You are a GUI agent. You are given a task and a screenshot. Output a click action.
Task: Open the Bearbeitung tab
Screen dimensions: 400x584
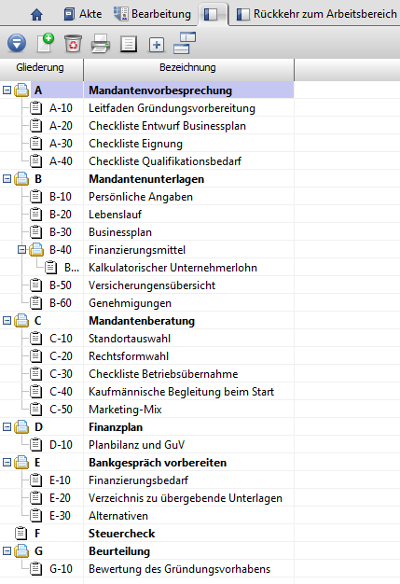152,14
